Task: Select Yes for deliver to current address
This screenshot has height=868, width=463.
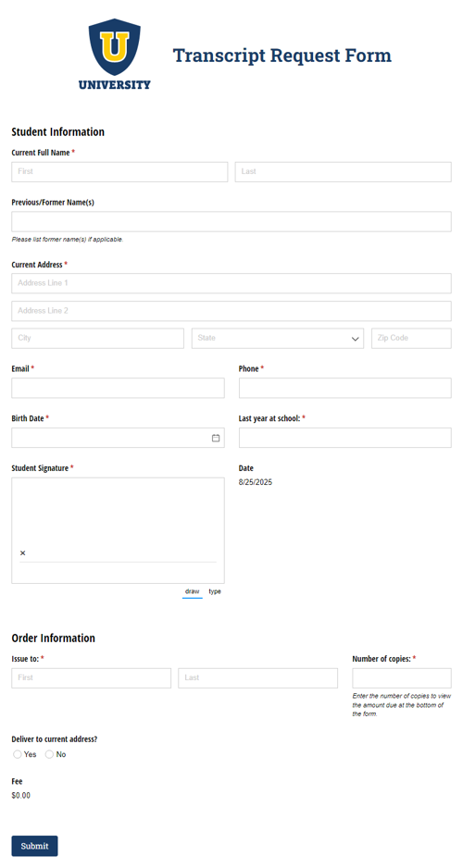Action: click(x=18, y=754)
